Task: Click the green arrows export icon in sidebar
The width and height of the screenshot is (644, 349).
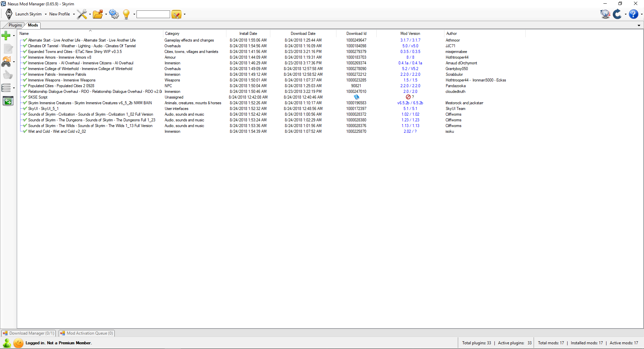Action: pyautogui.click(x=8, y=101)
